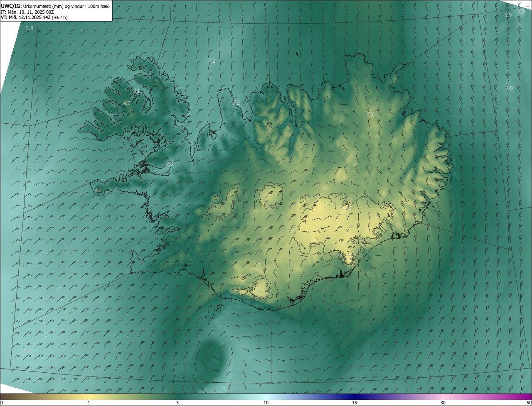The width and height of the screenshot is (532, 406).
Task: Click the 'IT: Mán. 10. 11. 2025 00Z' line
Action: [27, 12]
